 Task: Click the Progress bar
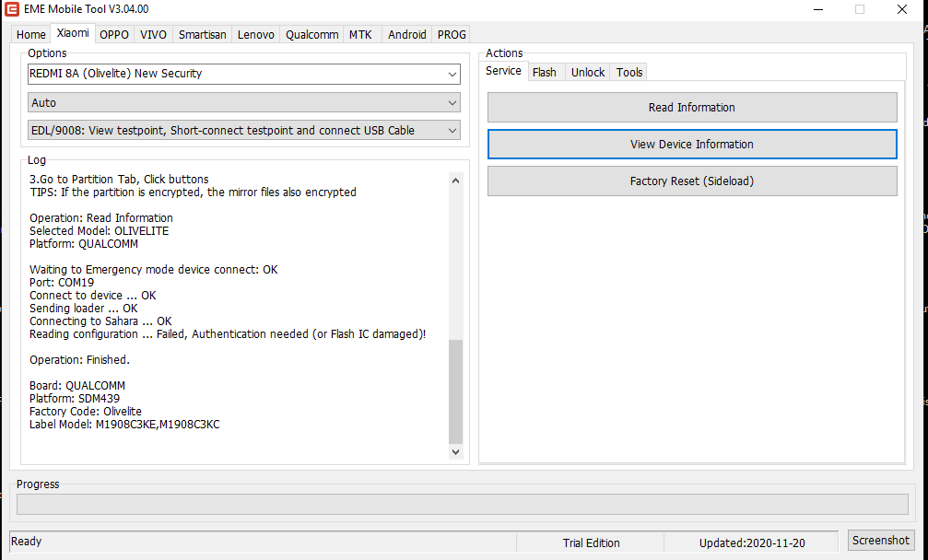463,505
